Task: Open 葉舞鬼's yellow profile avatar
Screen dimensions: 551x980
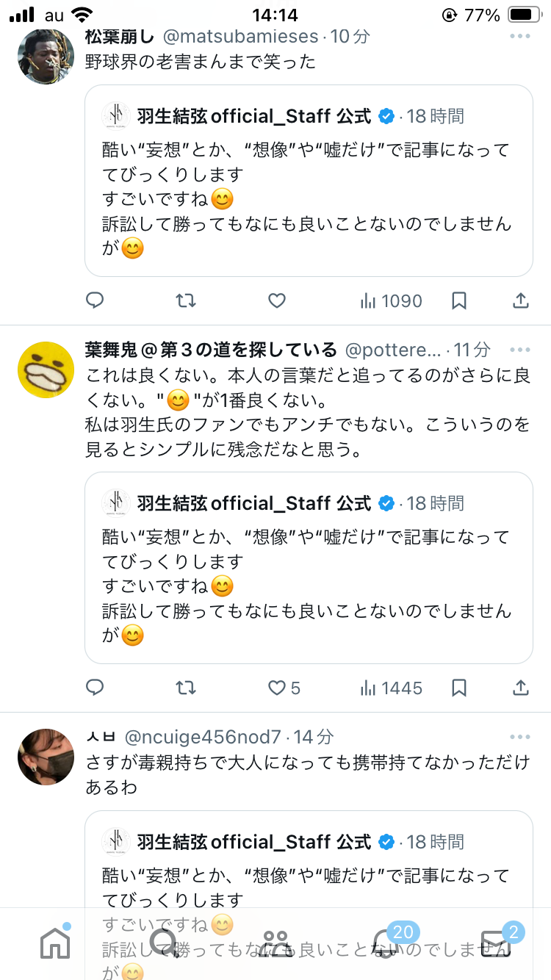Action: (x=46, y=370)
